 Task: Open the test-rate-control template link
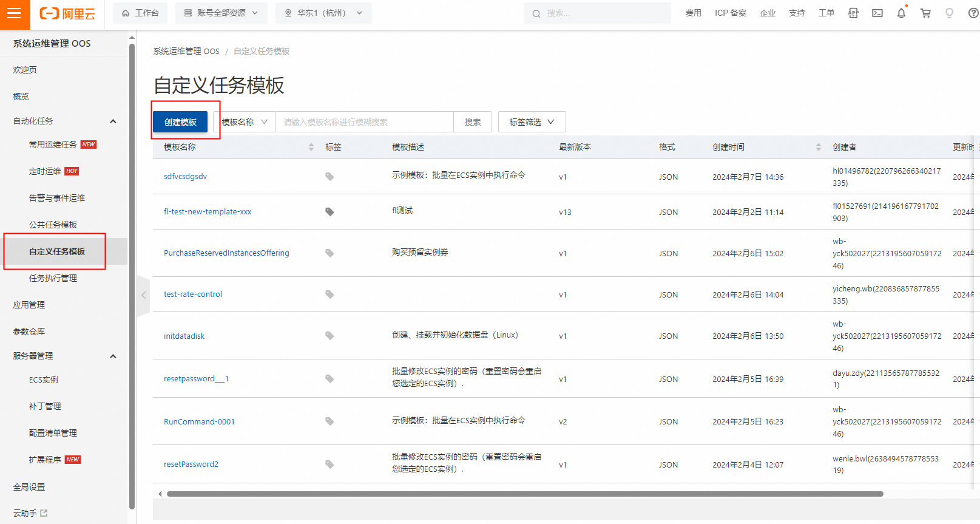(x=193, y=294)
